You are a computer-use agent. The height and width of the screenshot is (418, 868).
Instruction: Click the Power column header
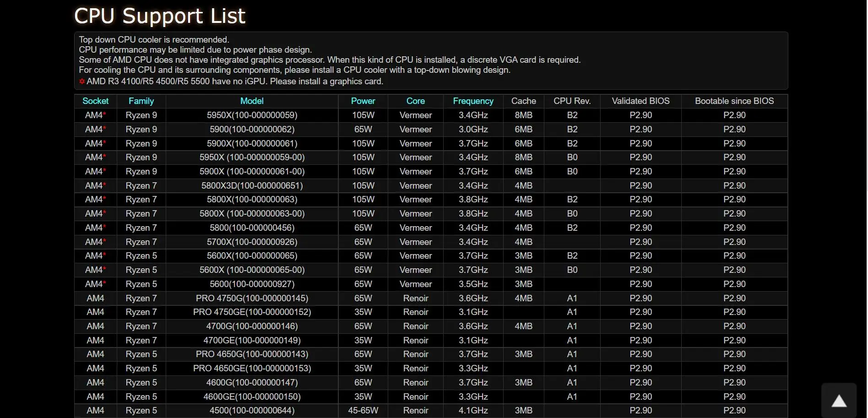click(363, 101)
